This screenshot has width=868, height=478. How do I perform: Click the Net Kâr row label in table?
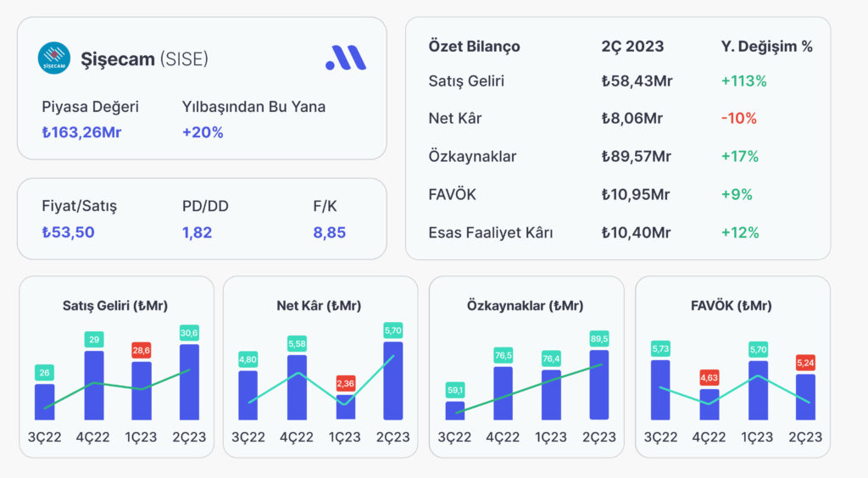click(x=455, y=119)
